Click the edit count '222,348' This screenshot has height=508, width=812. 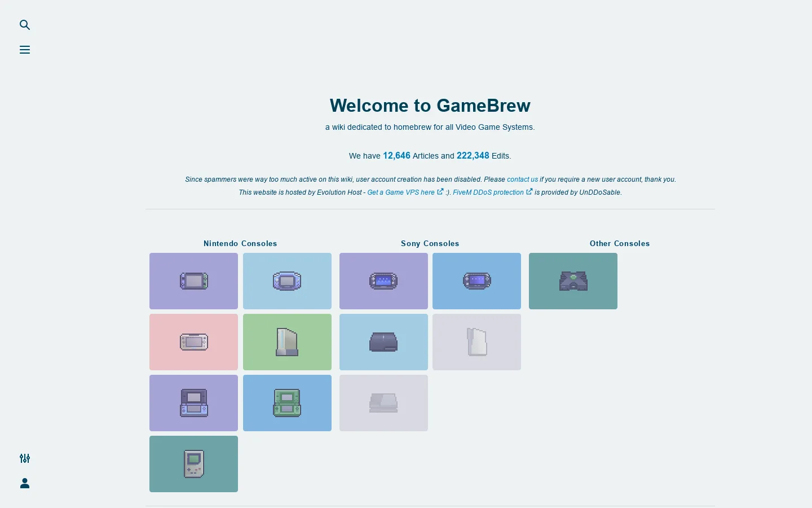[473, 156]
